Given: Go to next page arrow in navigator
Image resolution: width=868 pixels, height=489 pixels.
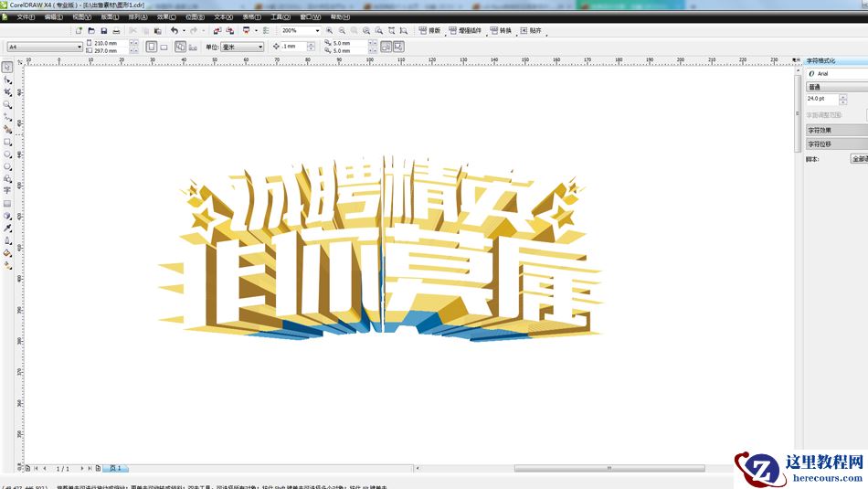Looking at the screenshot, I should [82, 469].
